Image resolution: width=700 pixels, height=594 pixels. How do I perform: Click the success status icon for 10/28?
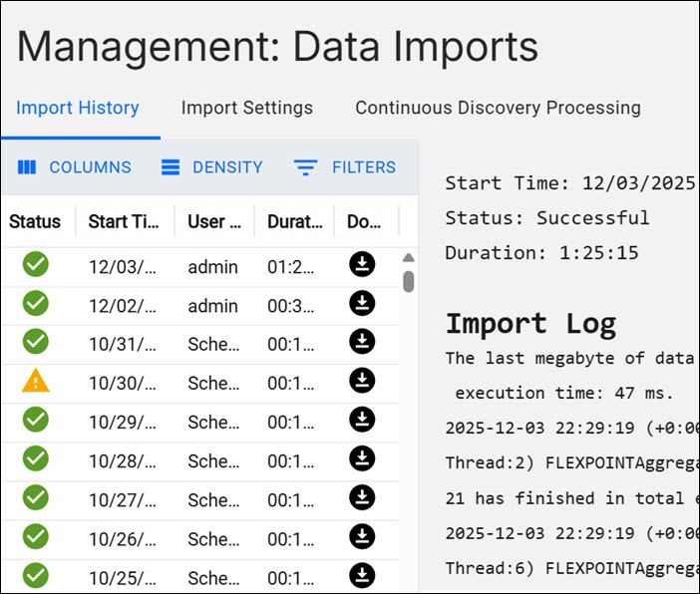36,458
